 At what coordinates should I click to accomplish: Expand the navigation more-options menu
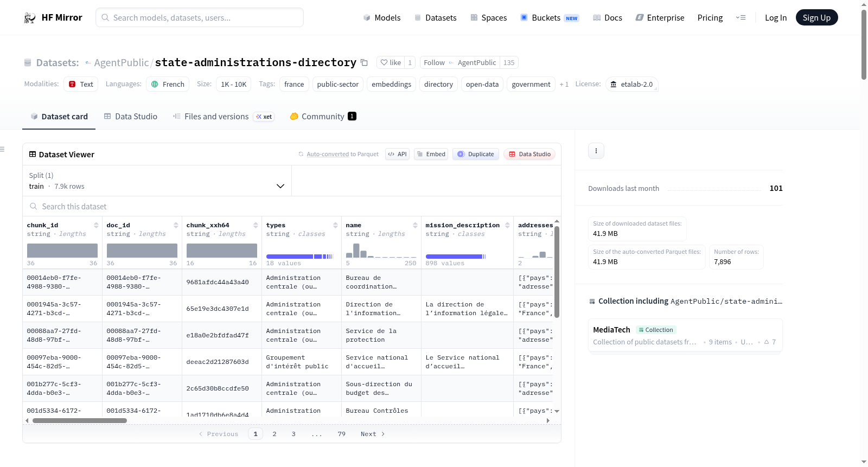(x=741, y=18)
